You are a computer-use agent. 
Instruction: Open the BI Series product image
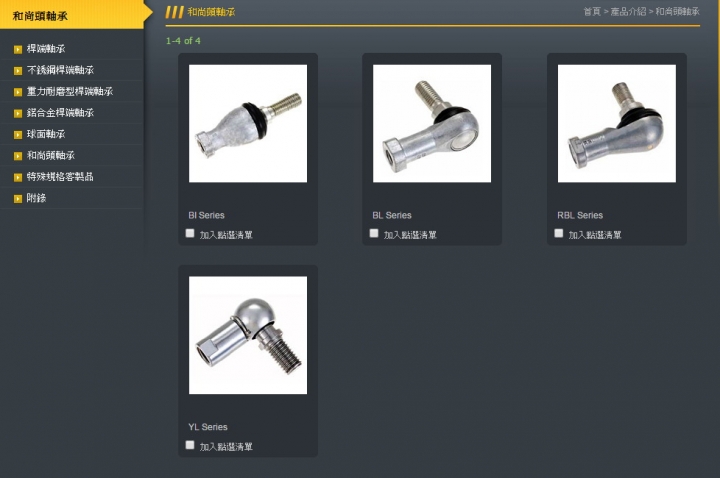click(x=248, y=124)
